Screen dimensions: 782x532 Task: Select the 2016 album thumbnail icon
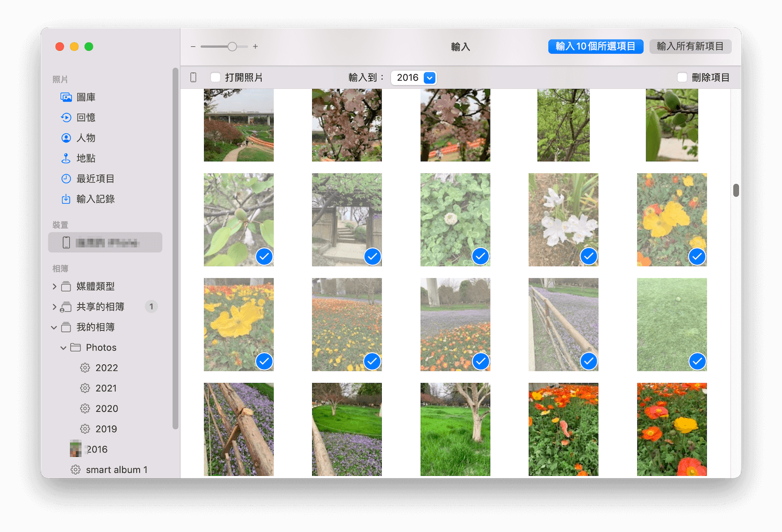coord(76,448)
